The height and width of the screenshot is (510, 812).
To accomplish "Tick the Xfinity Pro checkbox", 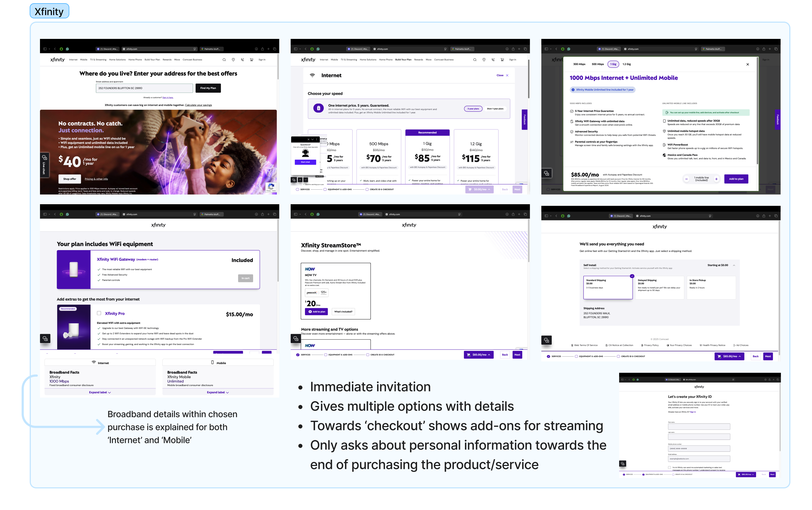I will pyautogui.click(x=99, y=313).
